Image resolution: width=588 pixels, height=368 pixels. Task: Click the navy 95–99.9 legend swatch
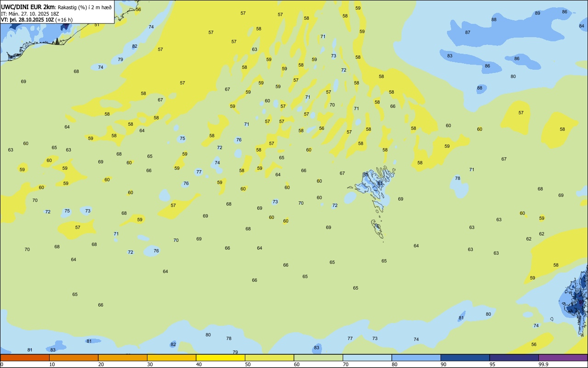coord(514,357)
